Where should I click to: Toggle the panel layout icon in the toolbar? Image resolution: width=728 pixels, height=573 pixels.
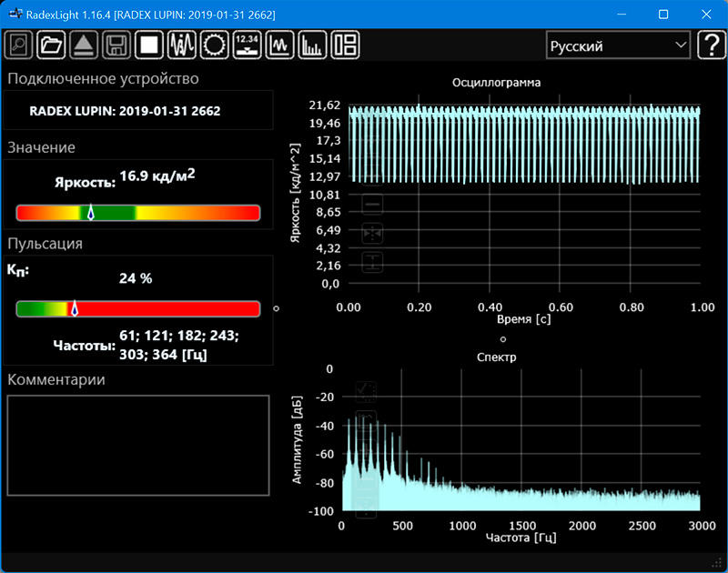point(346,45)
